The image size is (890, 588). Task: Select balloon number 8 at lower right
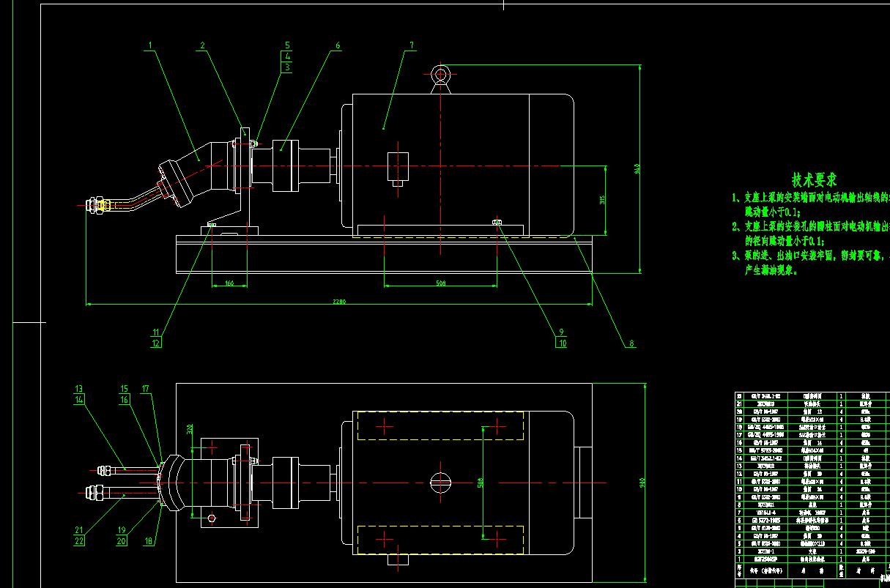click(x=631, y=342)
